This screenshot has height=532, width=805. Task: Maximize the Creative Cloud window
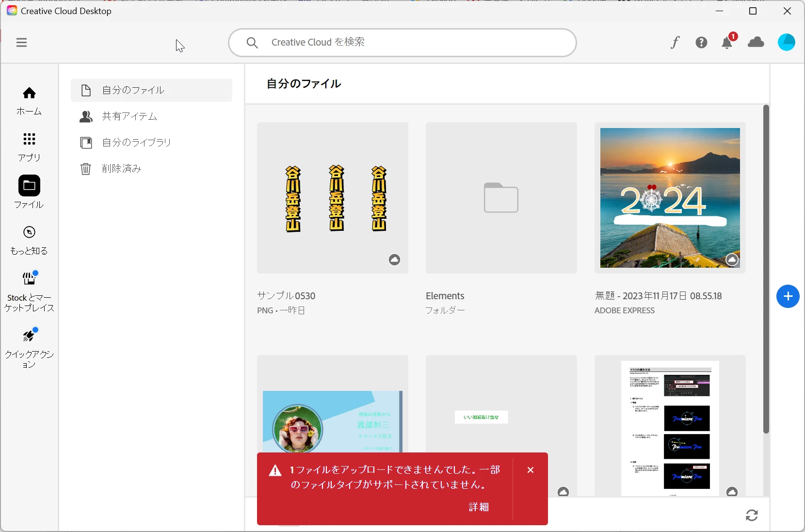pos(753,11)
